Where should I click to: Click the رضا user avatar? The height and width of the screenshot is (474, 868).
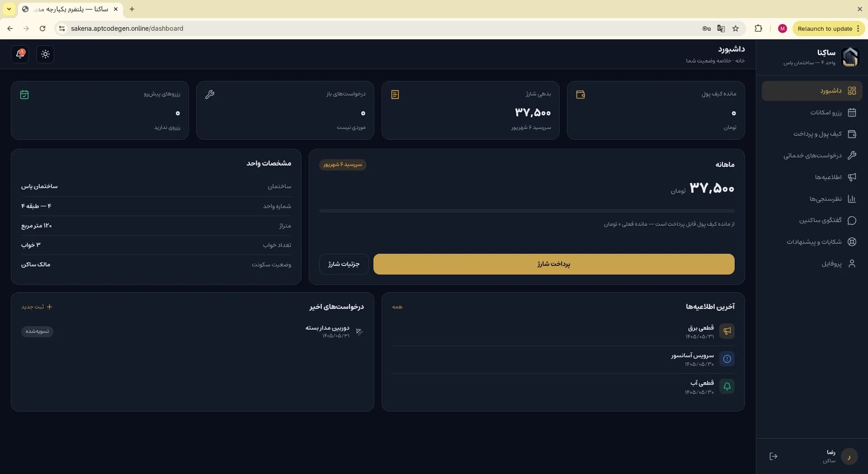click(849, 456)
